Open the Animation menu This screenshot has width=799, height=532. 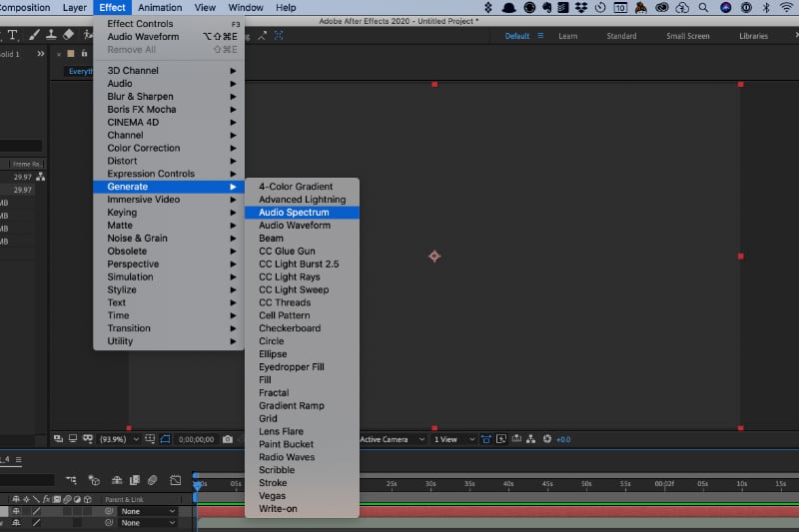click(x=160, y=8)
